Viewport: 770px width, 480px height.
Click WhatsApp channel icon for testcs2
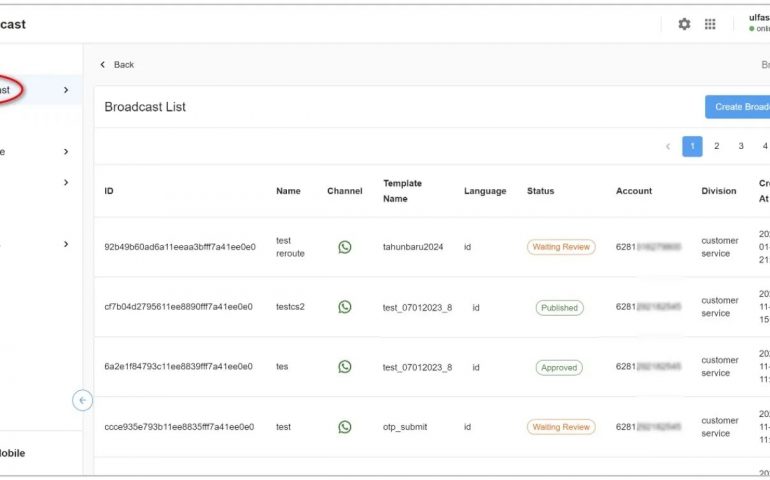(345, 307)
